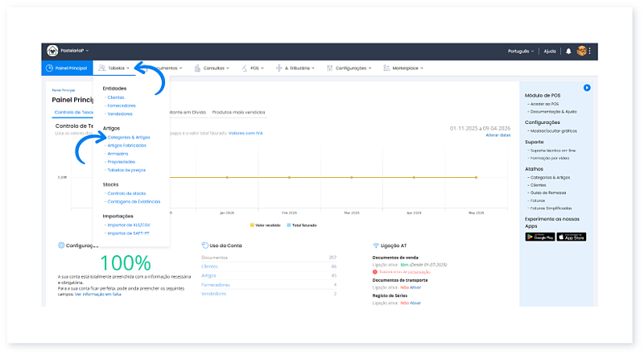Click the Alterar datas link
Screen dimensions: 644x355
coord(498,135)
